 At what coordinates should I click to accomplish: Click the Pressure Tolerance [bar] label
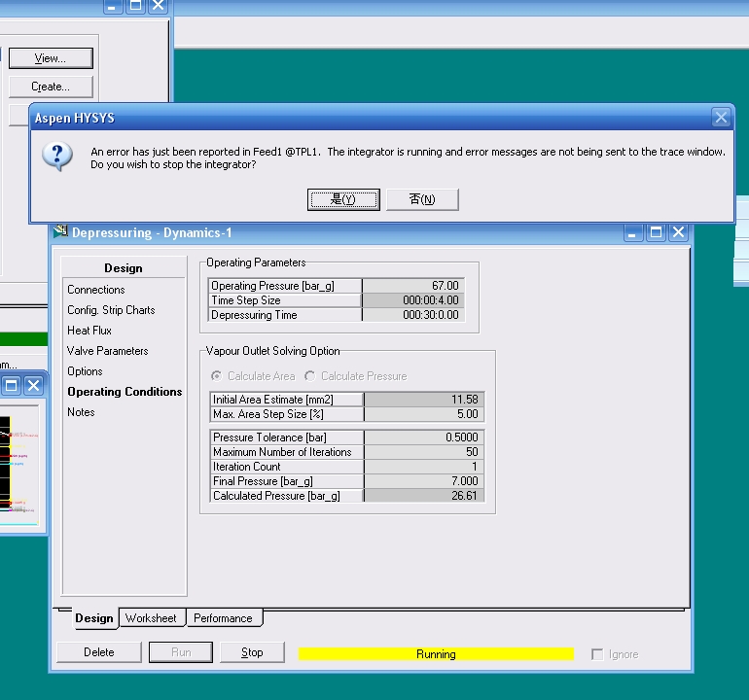click(269, 437)
